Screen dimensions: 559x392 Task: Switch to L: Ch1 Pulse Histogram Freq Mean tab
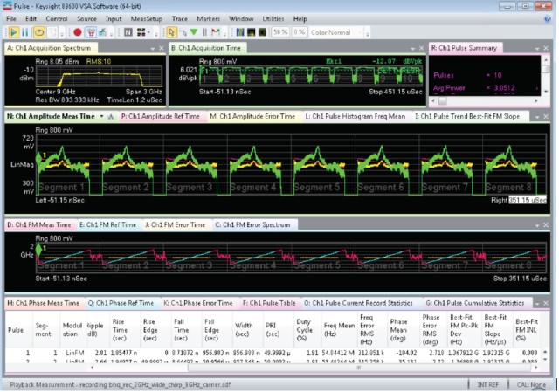pyautogui.click(x=355, y=116)
